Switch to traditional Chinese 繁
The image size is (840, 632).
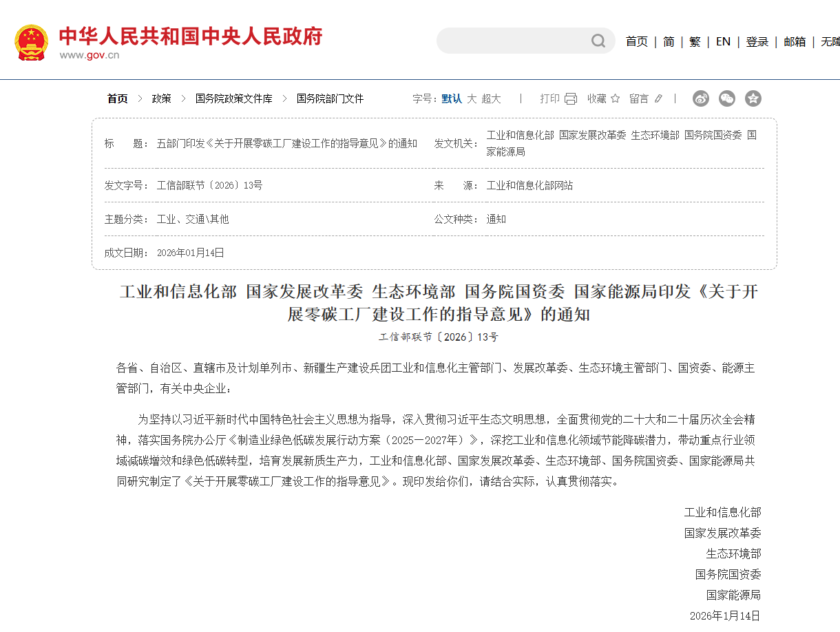[695, 41]
